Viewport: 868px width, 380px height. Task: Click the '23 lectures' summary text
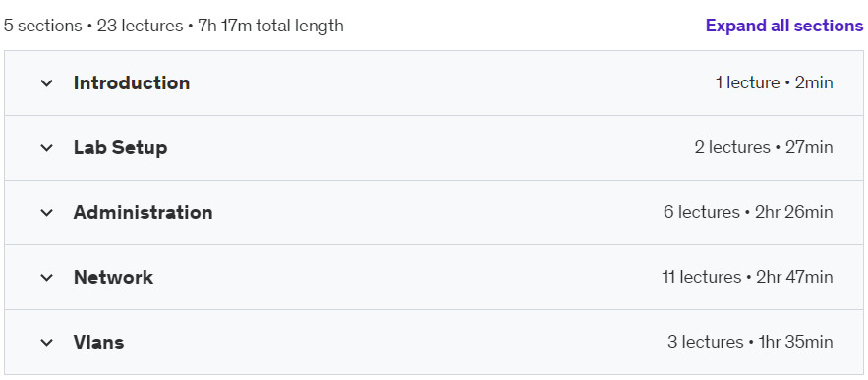click(x=140, y=26)
